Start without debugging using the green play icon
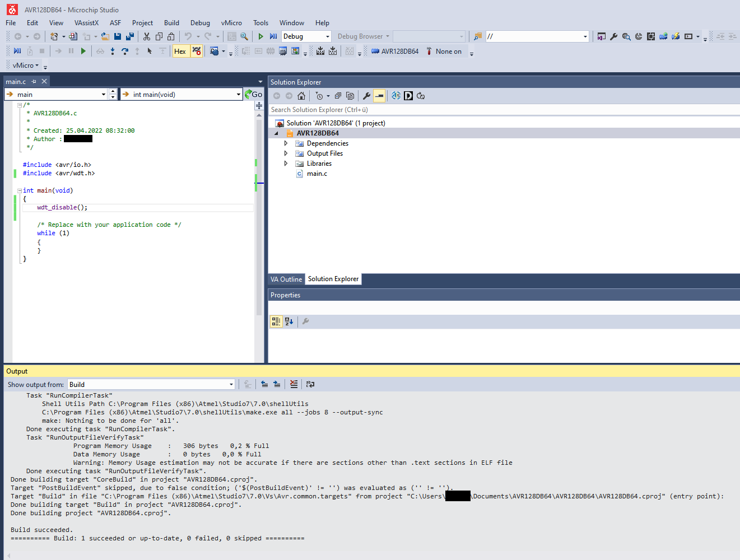The height and width of the screenshot is (560, 740). [x=261, y=36]
